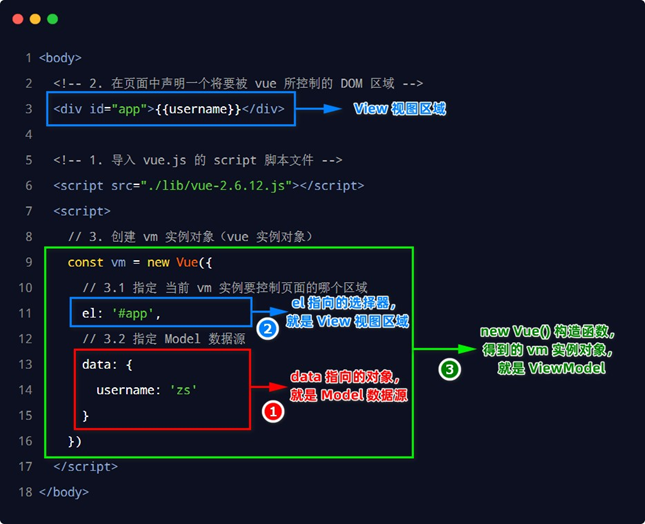This screenshot has width=645, height=524.
Task: Click the {{username}} interpolation in line 3
Action: 194,109
